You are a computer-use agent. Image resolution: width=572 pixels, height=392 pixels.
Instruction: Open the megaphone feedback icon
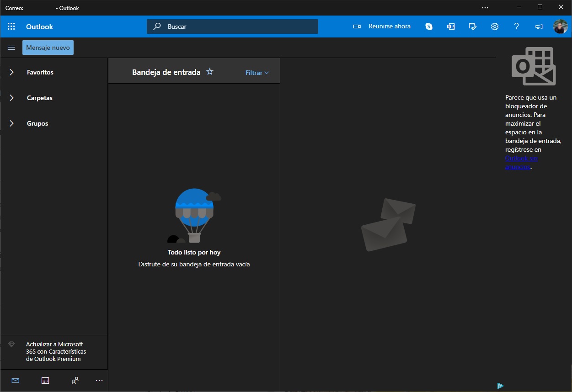coord(539,26)
